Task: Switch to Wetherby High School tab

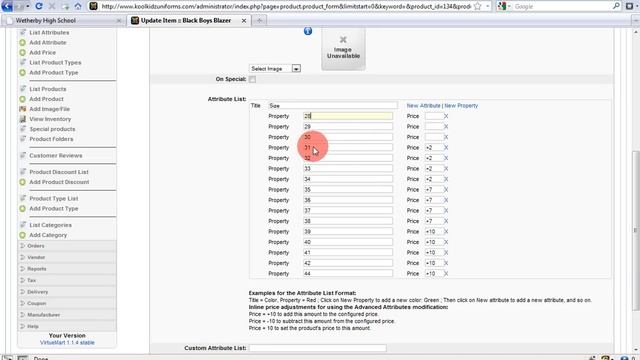Action: 63,20
